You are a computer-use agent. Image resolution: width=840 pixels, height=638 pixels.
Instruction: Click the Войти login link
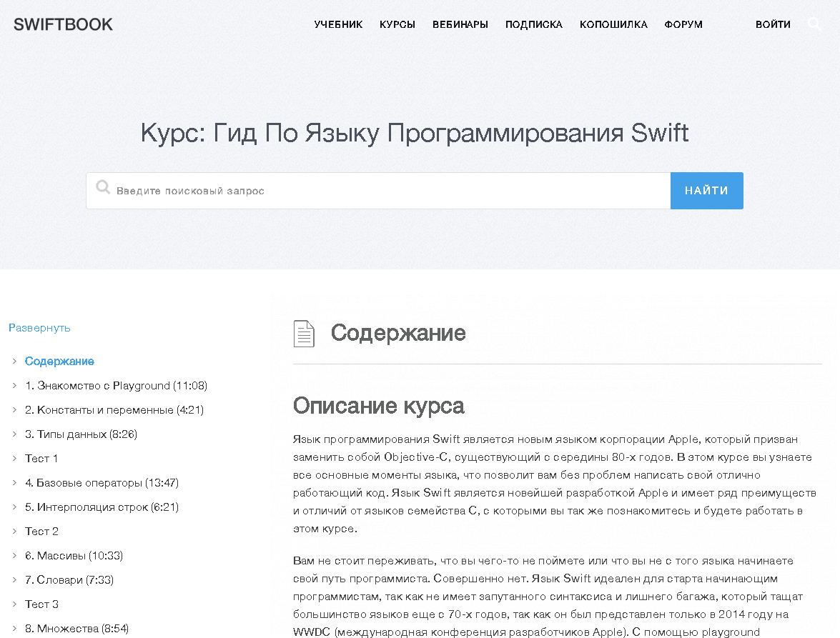point(773,24)
